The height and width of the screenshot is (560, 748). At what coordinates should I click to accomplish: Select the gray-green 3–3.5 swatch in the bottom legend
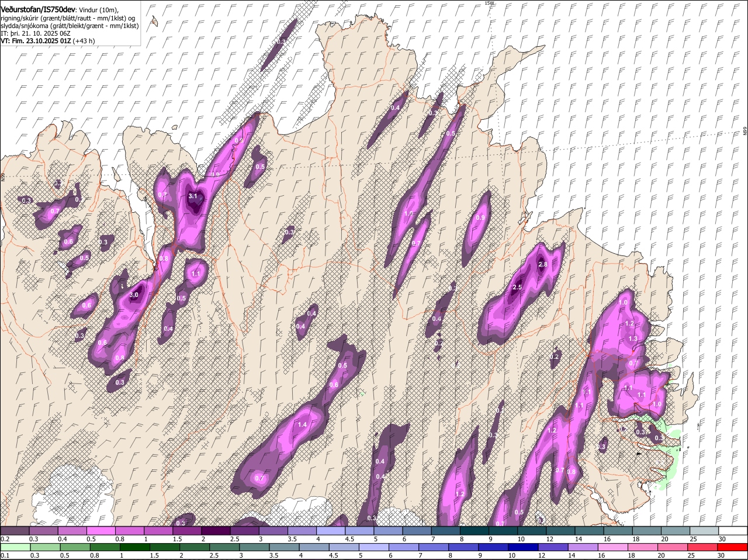[x=254, y=547]
